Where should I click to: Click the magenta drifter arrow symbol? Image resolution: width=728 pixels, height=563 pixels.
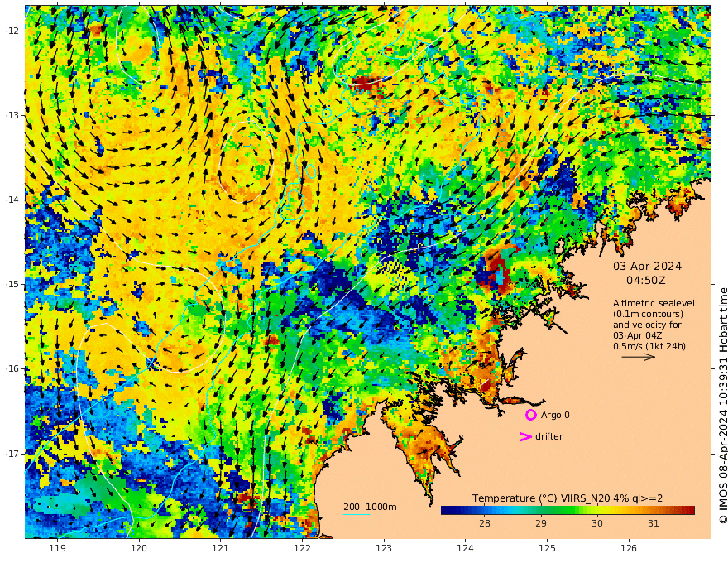click(525, 436)
